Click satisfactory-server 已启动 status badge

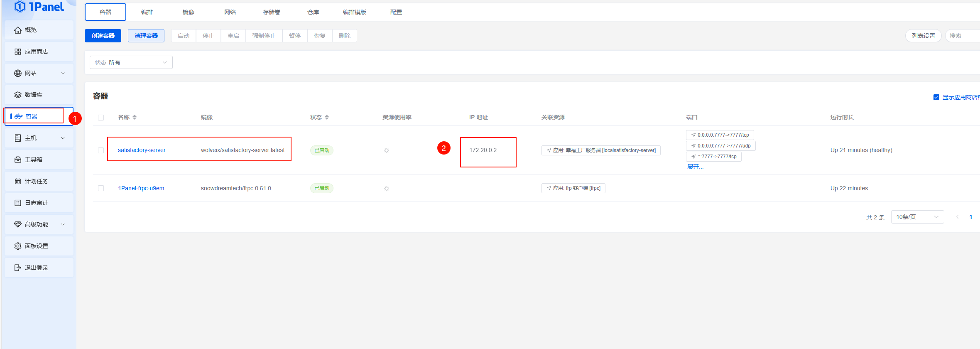[322, 150]
